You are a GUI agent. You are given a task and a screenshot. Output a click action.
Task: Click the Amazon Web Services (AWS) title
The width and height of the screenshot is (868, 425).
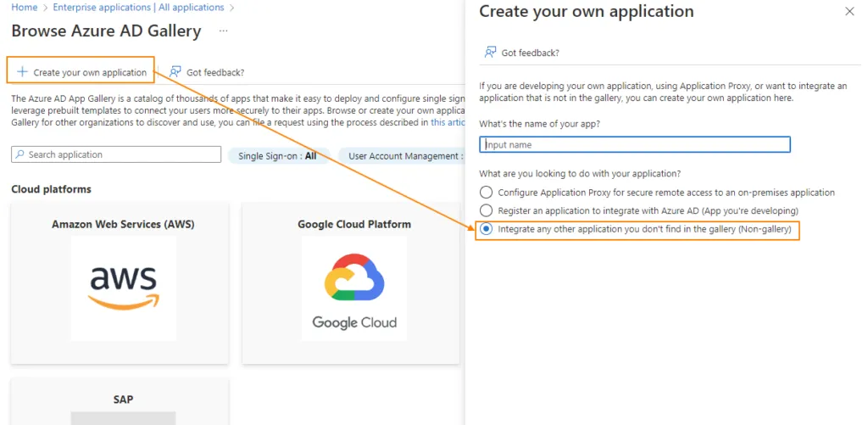[123, 225]
